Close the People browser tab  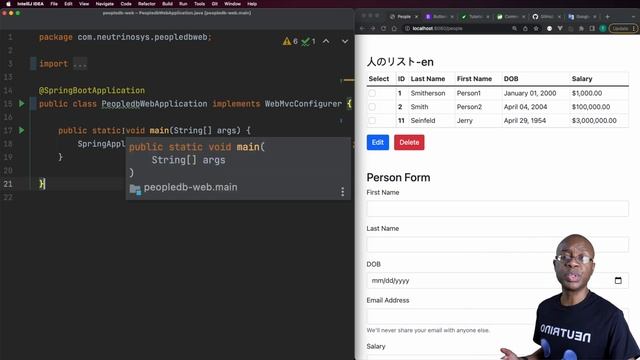416,17
